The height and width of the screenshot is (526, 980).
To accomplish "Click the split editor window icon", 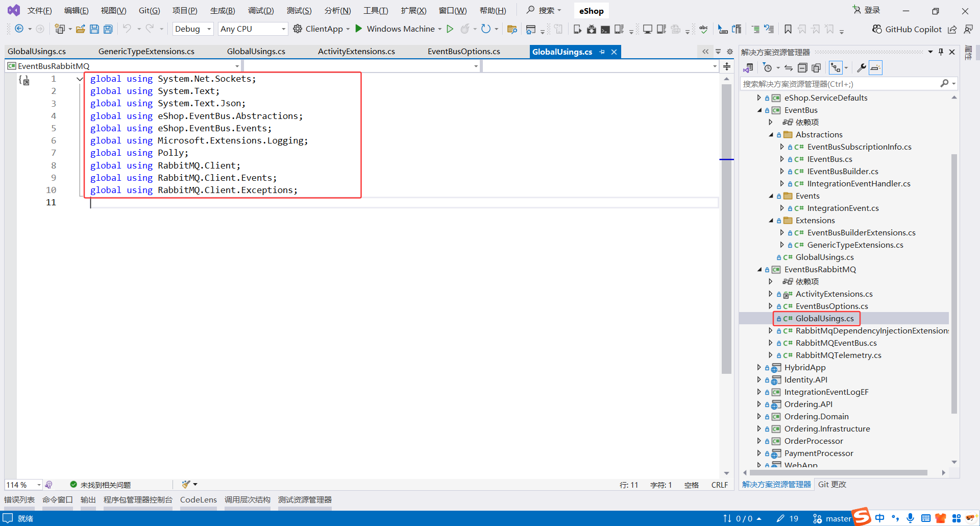I will tap(727, 66).
